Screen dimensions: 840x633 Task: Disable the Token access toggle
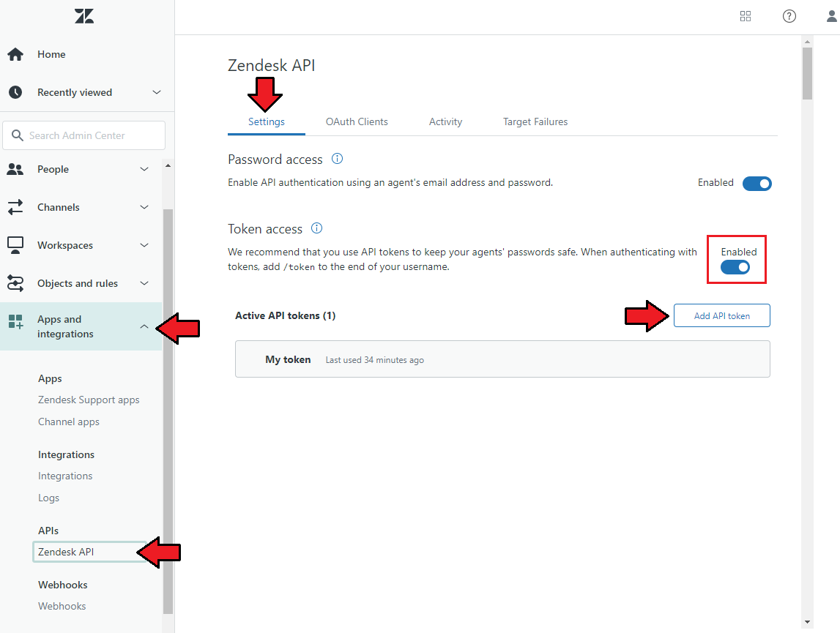(x=735, y=266)
